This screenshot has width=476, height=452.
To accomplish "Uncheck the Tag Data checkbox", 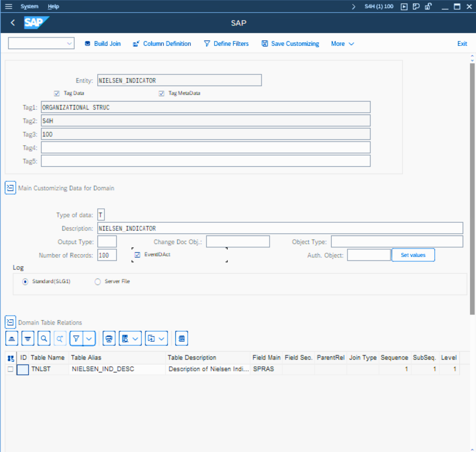I will (x=57, y=93).
